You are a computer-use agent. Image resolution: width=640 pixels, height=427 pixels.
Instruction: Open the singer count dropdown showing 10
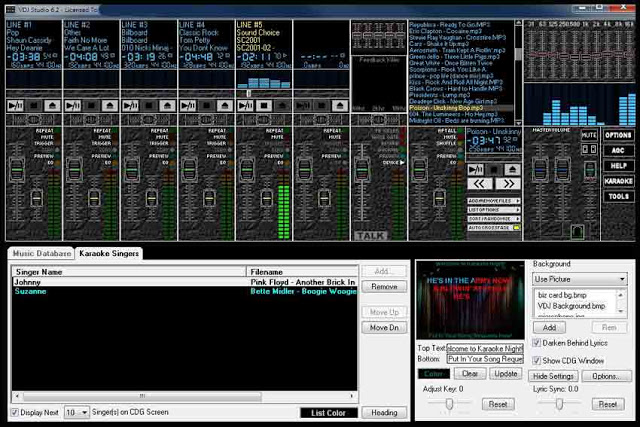click(77, 412)
